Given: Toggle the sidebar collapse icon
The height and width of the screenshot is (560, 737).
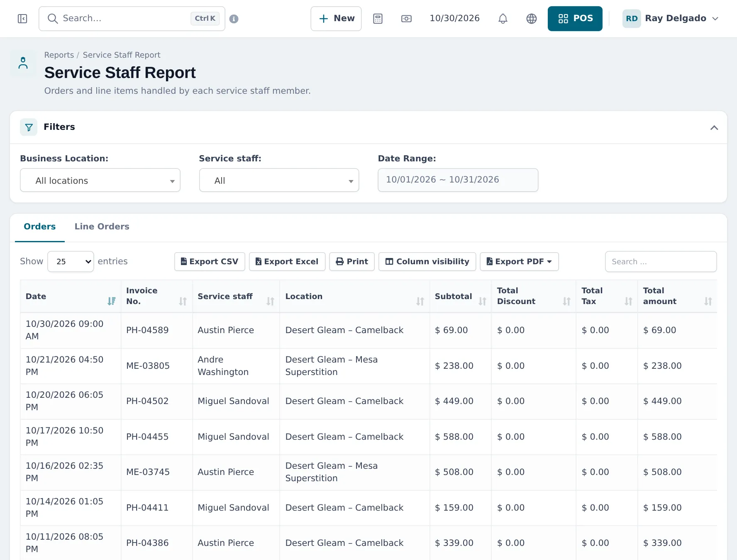Looking at the screenshot, I should pos(22,19).
